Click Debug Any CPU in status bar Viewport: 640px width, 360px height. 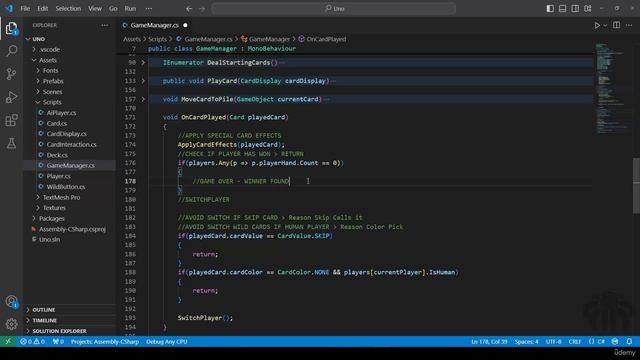[x=167, y=342]
